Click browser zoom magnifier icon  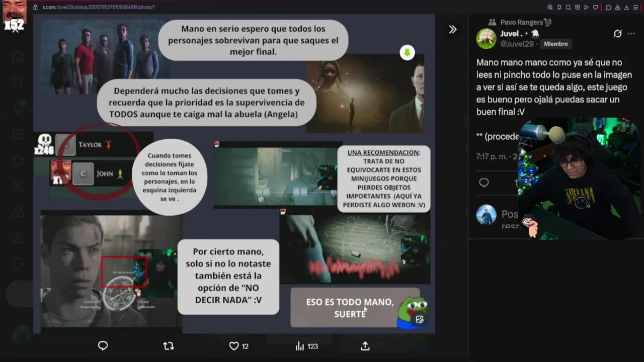click(550, 8)
